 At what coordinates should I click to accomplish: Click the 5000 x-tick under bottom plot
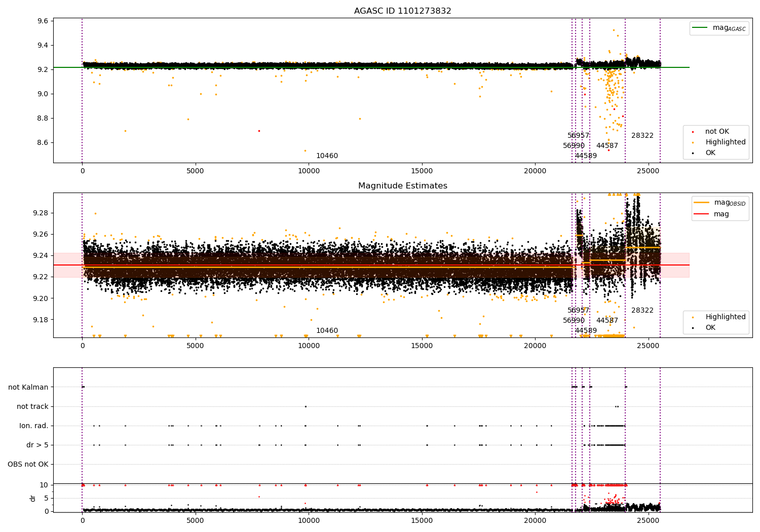coord(195,521)
